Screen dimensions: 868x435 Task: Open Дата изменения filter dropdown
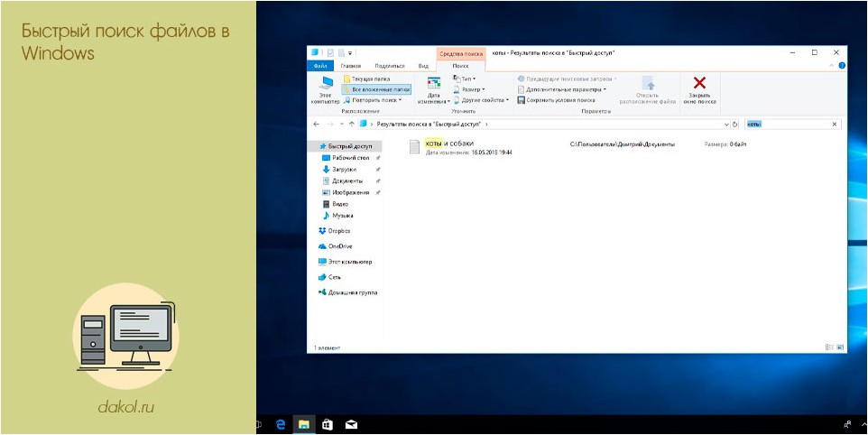pyautogui.click(x=434, y=90)
